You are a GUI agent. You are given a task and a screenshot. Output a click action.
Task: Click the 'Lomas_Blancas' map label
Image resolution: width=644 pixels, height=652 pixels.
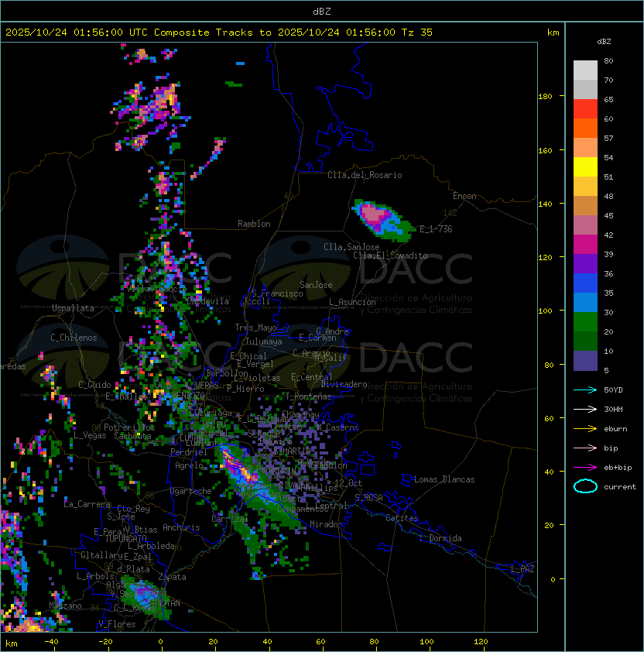[444, 479]
